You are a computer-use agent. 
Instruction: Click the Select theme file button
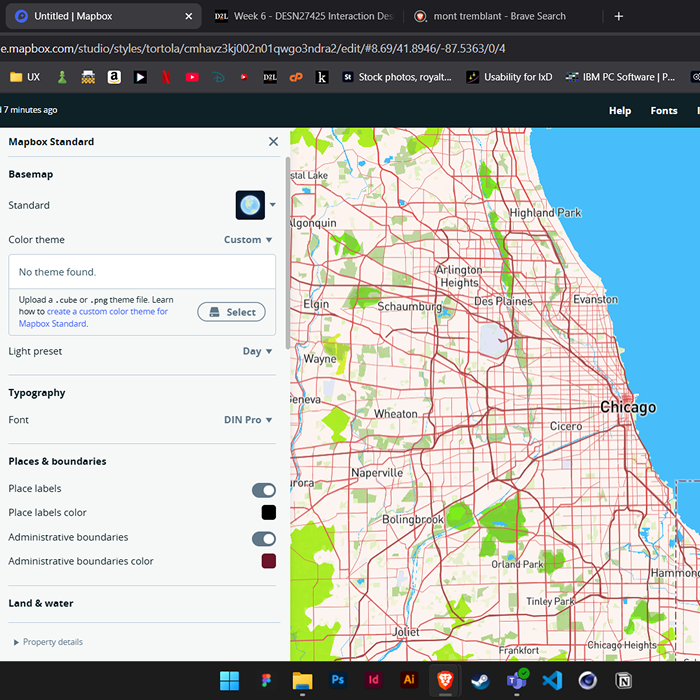pyautogui.click(x=231, y=312)
